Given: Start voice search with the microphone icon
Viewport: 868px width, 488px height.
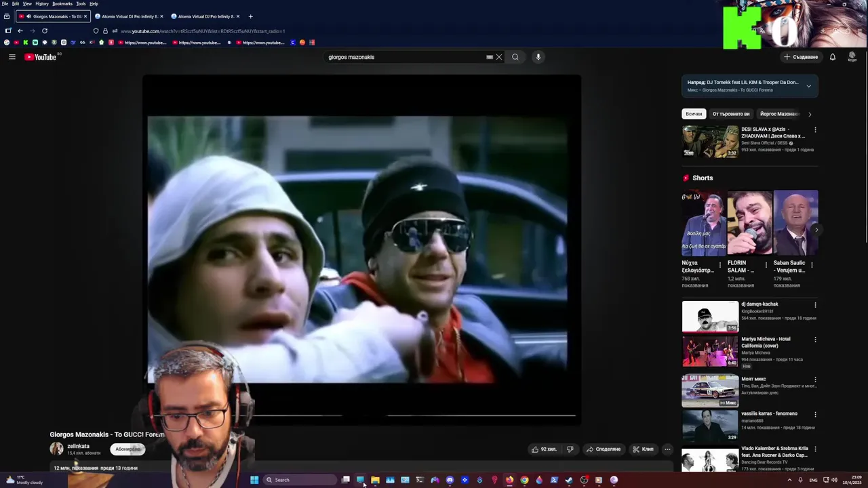Looking at the screenshot, I should pyautogui.click(x=538, y=57).
